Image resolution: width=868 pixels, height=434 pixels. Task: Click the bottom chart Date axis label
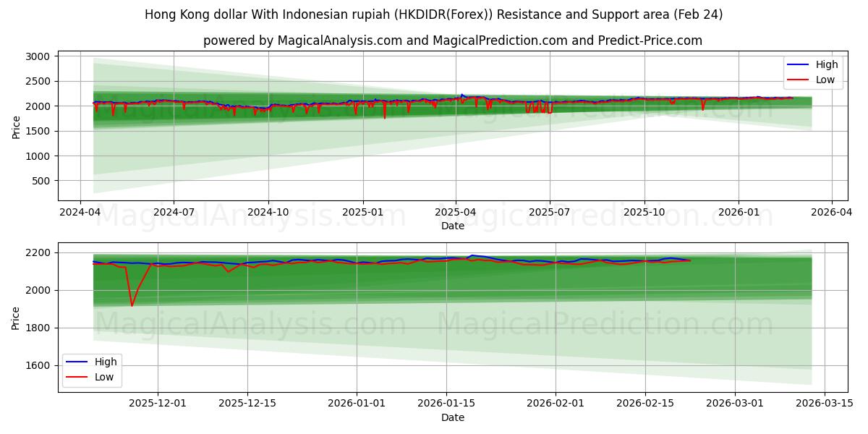(452, 417)
